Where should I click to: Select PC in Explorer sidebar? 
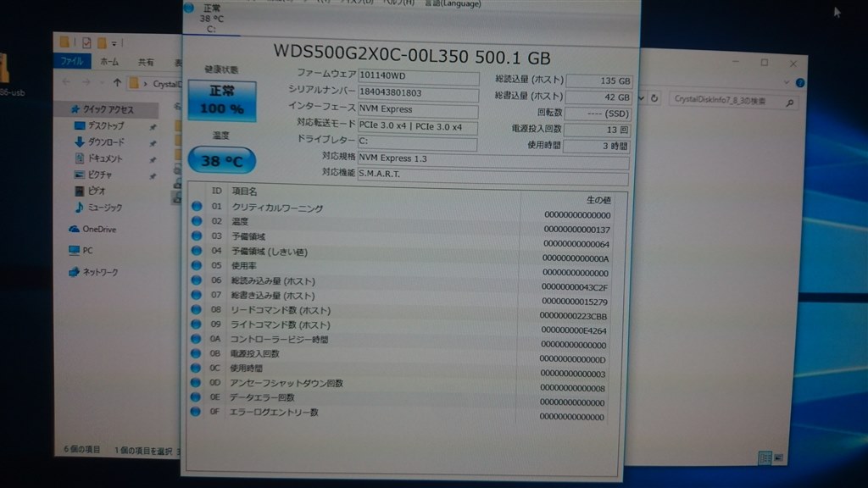(x=81, y=251)
